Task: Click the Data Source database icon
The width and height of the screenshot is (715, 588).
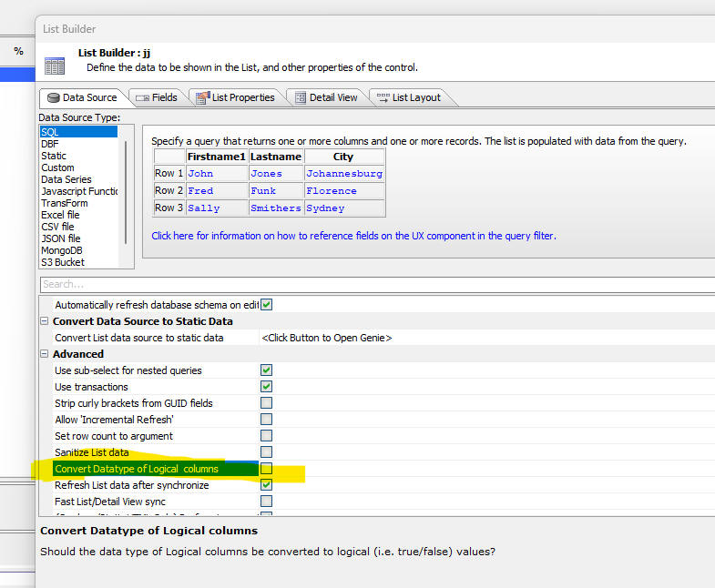Action: pyautogui.click(x=54, y=98)
